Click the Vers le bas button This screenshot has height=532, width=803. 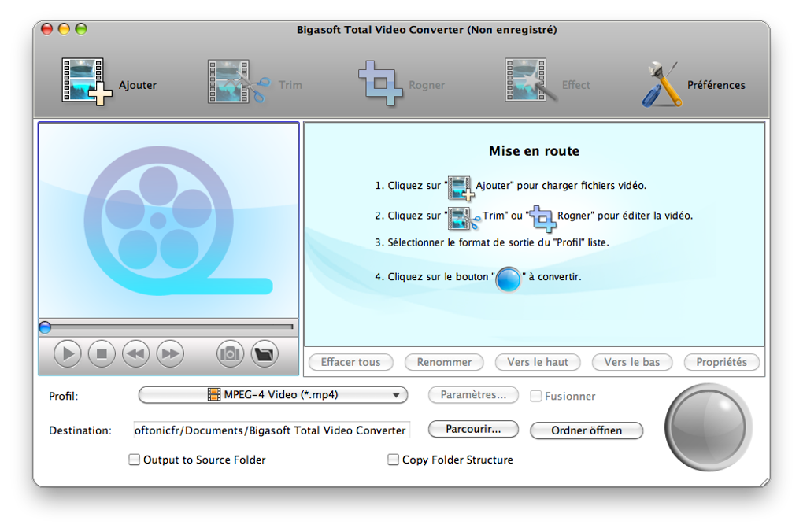632,362
